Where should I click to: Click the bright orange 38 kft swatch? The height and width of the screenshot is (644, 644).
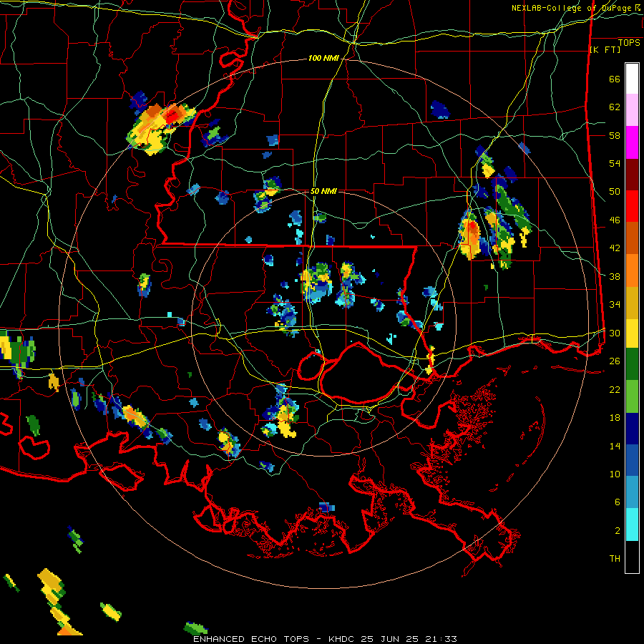coord(632,270)
